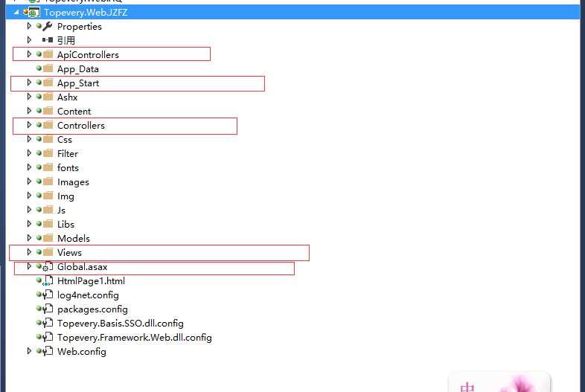Select the packages.config file label

(92, 309)
